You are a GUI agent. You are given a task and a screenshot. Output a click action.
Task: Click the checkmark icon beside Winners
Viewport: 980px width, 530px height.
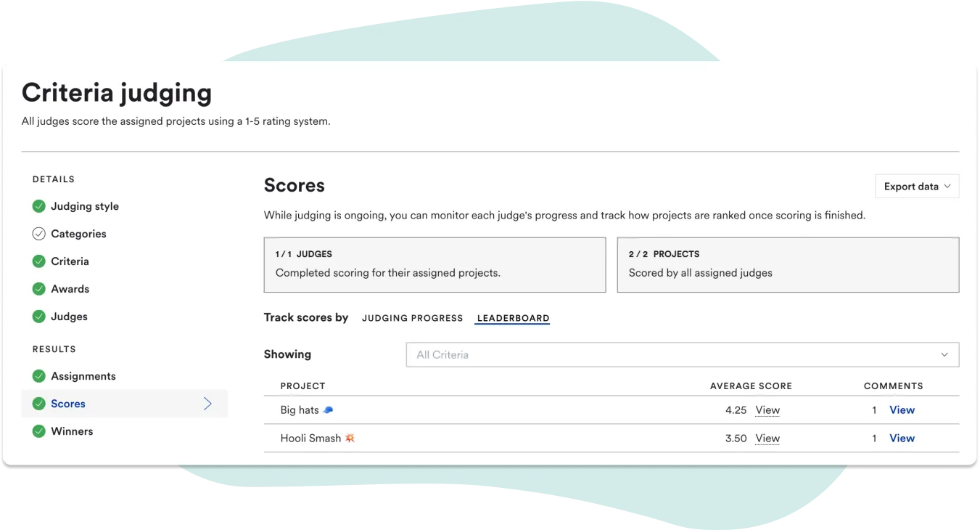[x=39, y=431]
